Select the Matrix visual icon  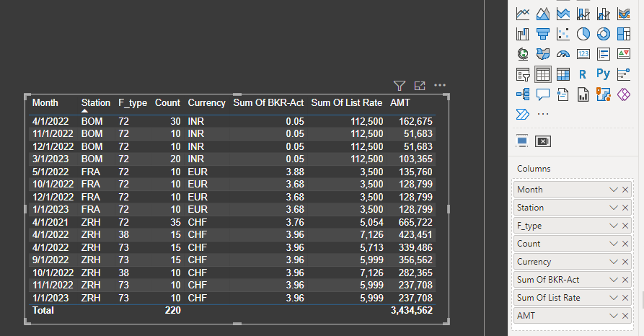563,74
